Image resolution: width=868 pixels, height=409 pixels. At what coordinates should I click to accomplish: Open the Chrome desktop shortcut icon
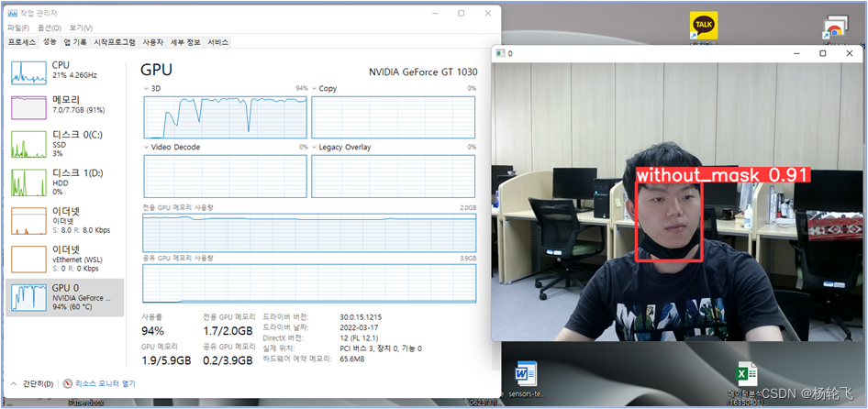point(835,28)
